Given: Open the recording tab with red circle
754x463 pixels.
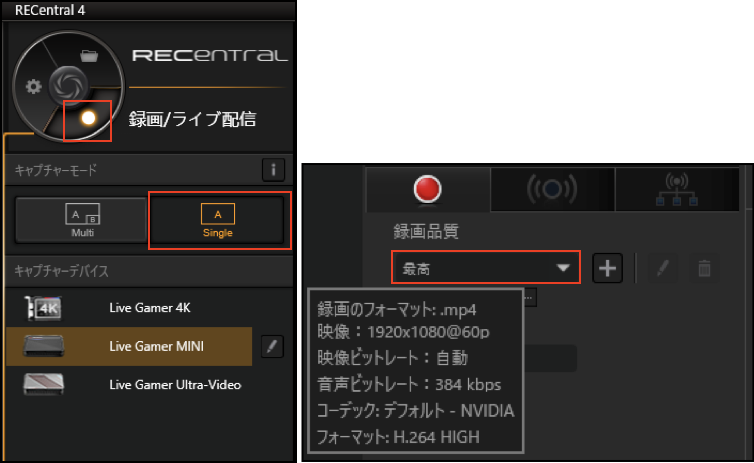Looking at the screenshot, I should pyautogui.click(x=427, y=189).
